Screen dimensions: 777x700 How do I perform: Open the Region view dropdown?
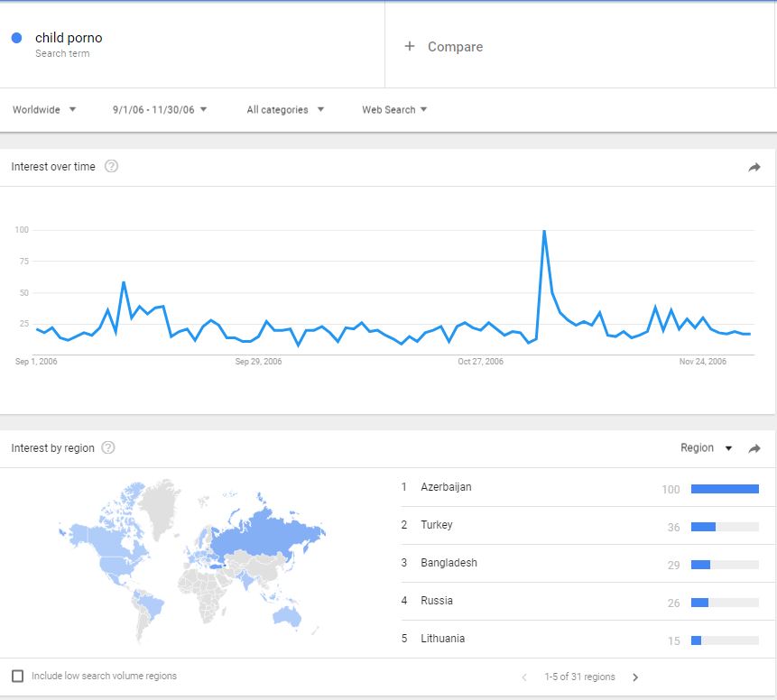tap(706, 448)
